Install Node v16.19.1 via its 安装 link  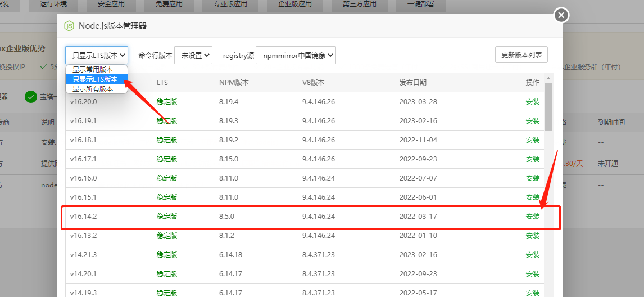(533, 121)
